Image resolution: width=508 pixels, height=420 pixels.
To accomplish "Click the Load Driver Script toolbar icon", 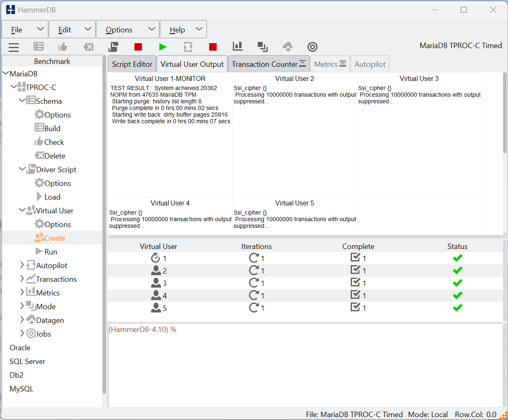I will tap(113, 47).
